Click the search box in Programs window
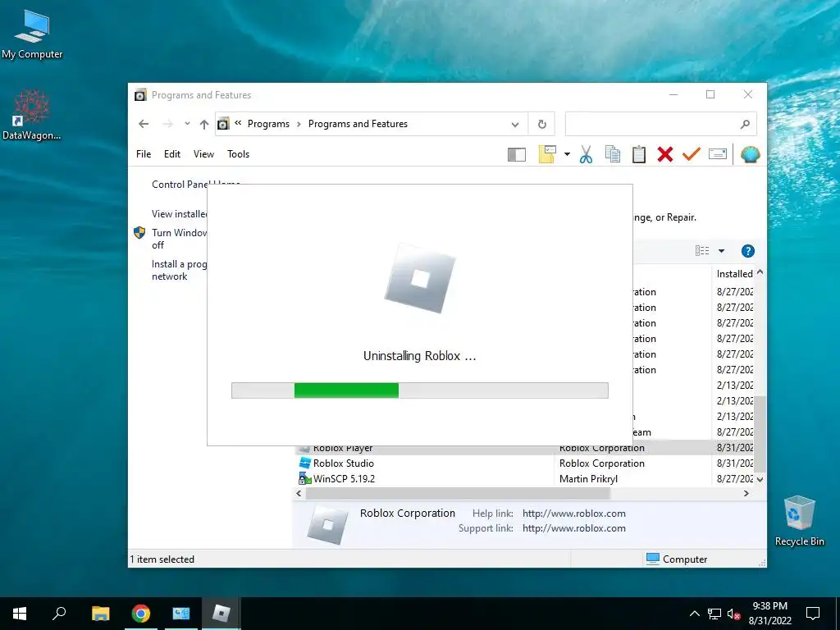 pos(660,124)
